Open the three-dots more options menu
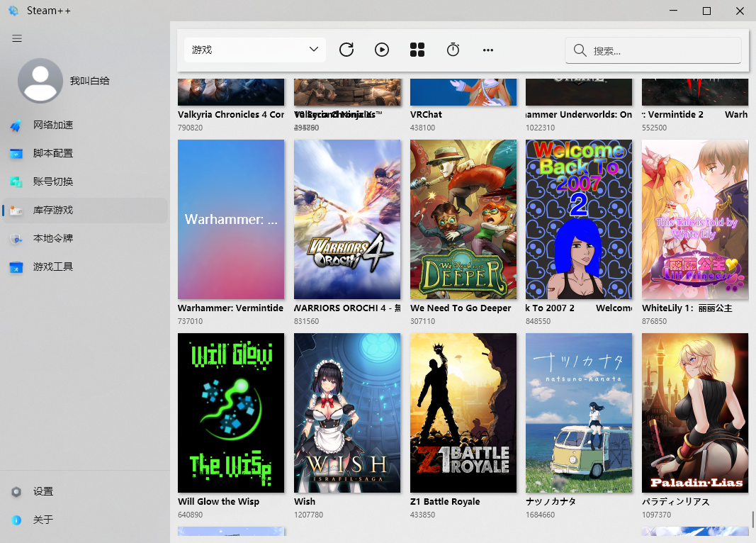Image resolution: width=756 pixels, height=543 pixels. 488,50
